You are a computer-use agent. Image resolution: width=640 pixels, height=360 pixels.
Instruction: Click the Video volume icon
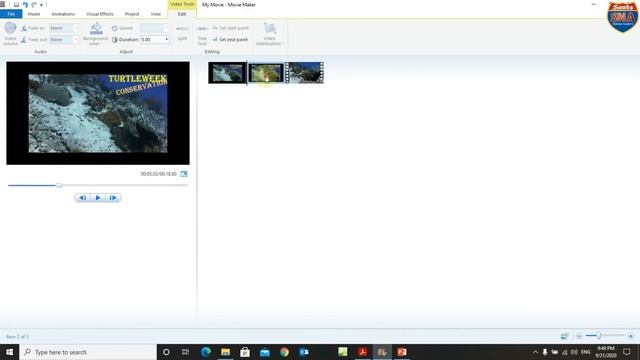click(x=11, y=28)
